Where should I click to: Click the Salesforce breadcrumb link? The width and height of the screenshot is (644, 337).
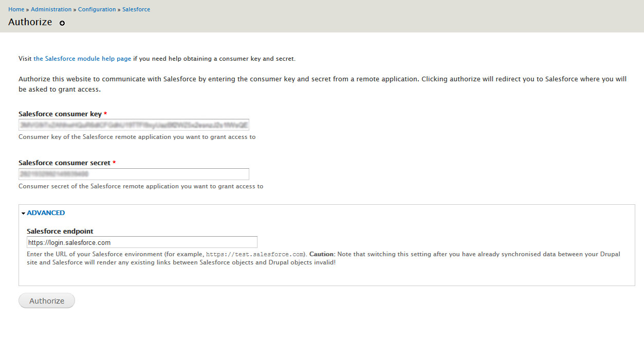(x=136, y=9)
